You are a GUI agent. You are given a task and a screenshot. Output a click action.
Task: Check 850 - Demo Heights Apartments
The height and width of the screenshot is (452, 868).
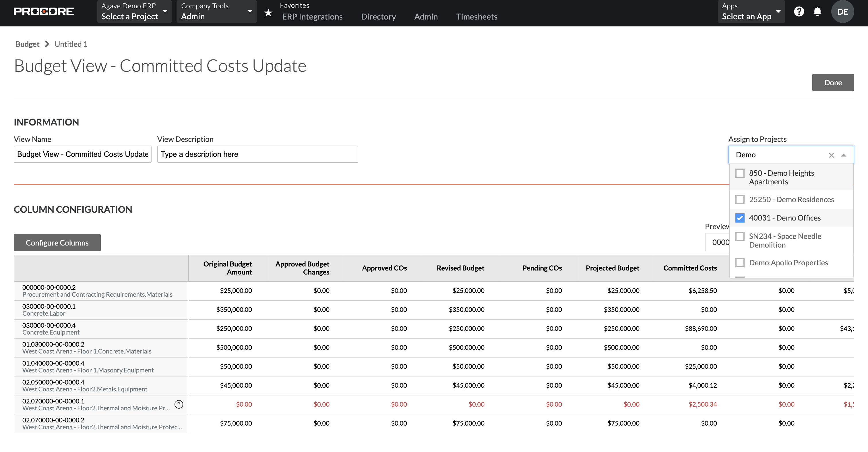[740, 173]
